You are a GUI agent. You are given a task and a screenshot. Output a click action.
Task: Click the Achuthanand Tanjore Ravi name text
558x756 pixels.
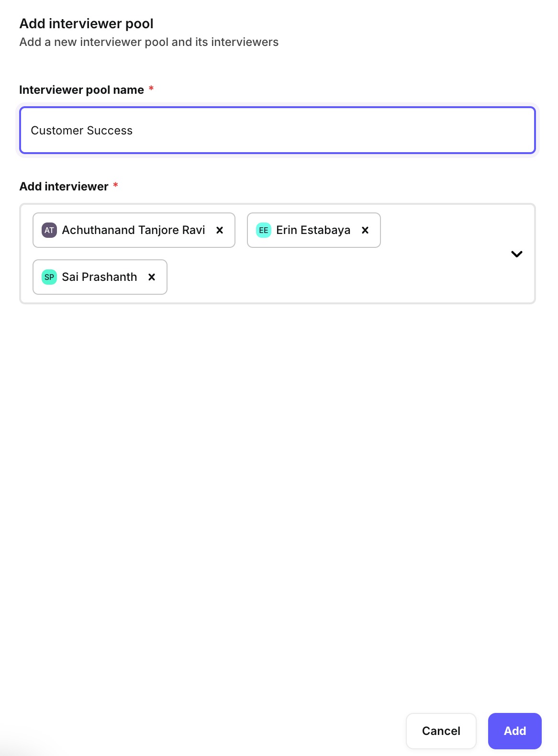134,230
